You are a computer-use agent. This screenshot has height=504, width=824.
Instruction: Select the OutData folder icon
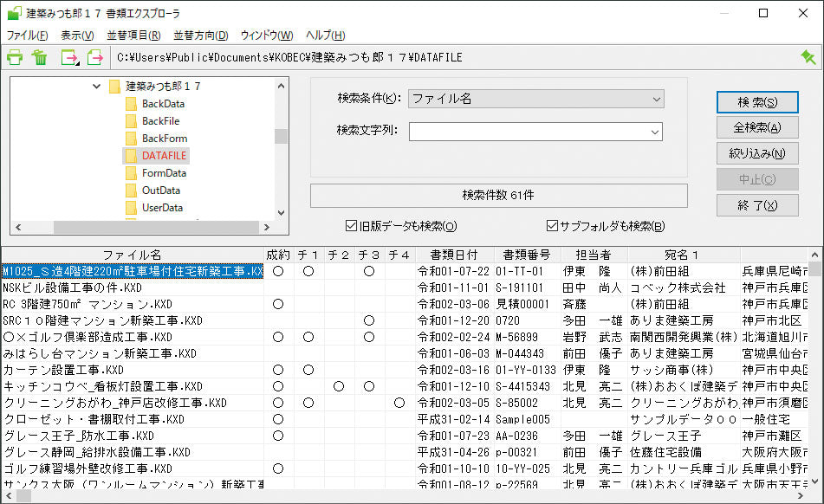pyautogui.click(x=132, y=191)
